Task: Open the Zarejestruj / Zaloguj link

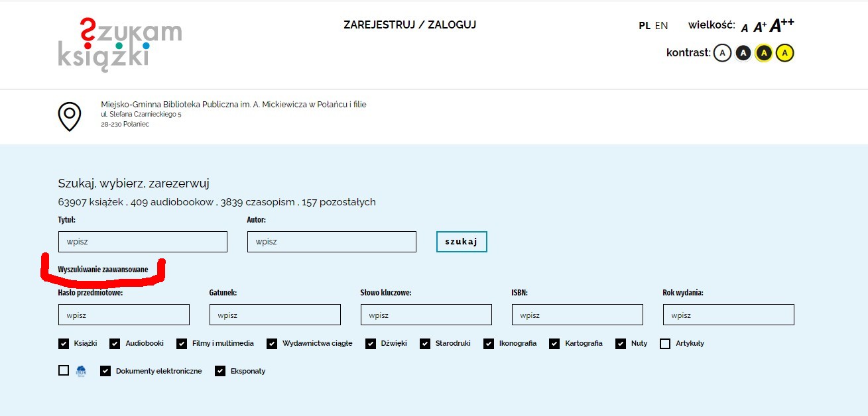Action: [x=410, y=25]
